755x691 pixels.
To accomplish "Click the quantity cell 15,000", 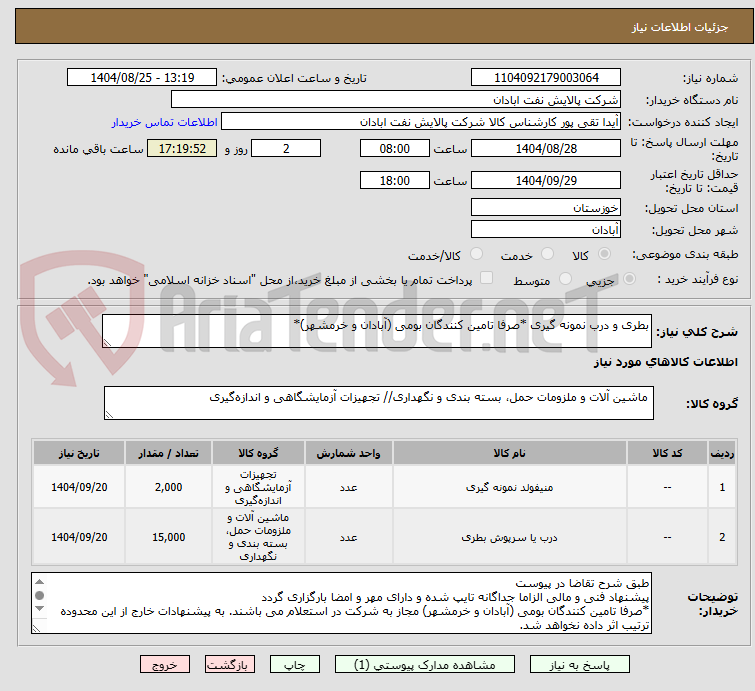I will point(169,537).
